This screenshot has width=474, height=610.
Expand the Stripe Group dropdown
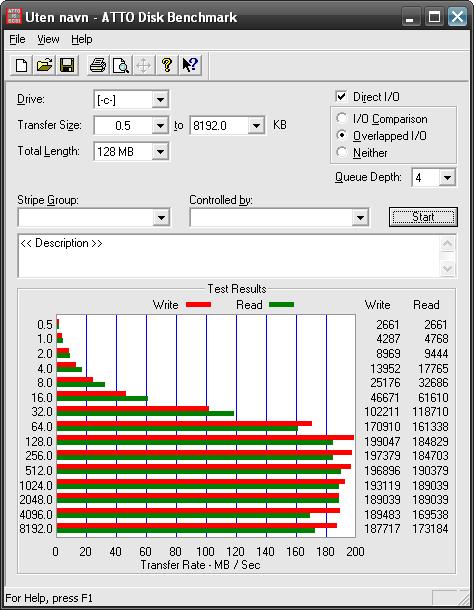(162, 217)
